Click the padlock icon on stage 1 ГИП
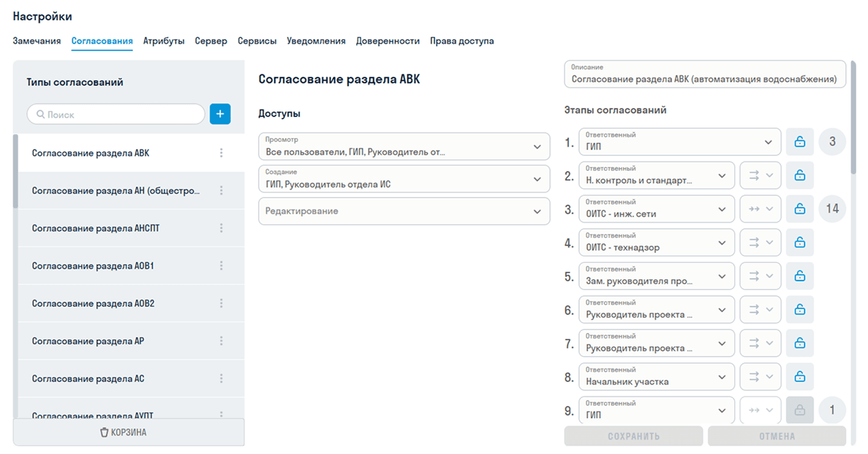Image resolution: width=868 pixels, height=454 pixels. click(x=800, y=141)
